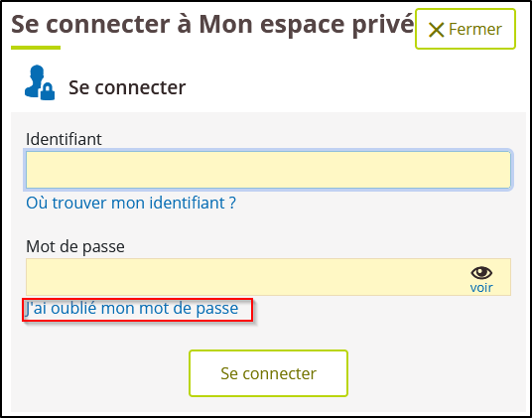Open the 'Où trouver mon identifiant ?' link
This screenshot has height=418, width=532.
click(x=131, y=203)
